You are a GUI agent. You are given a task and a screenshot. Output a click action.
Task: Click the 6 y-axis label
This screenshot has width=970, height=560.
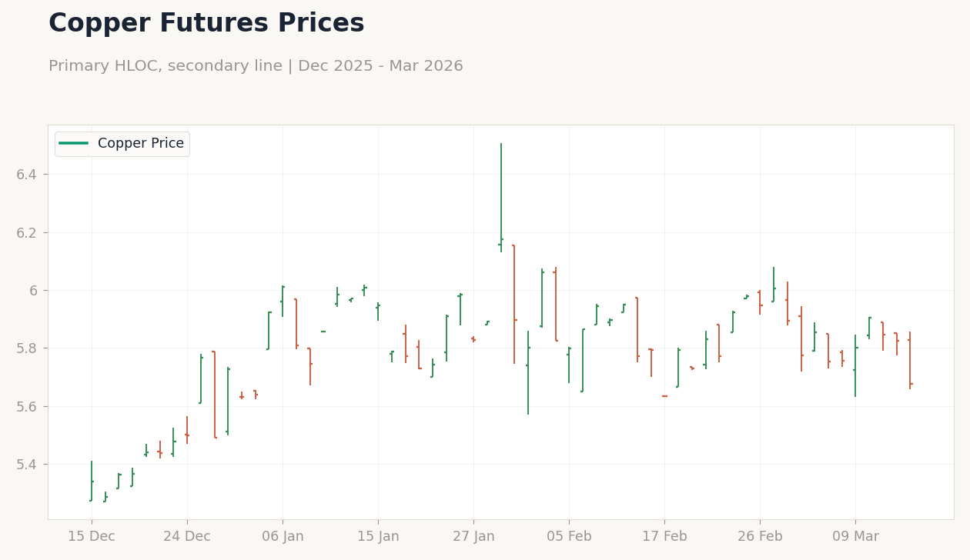[34, 290]
